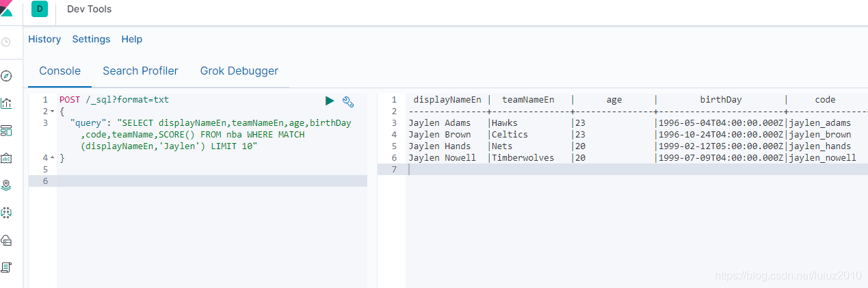Viewport: 868px width, 288px height.
Task: Toggle the fold arrow at line 4
Action: click(x=52, y=158)
